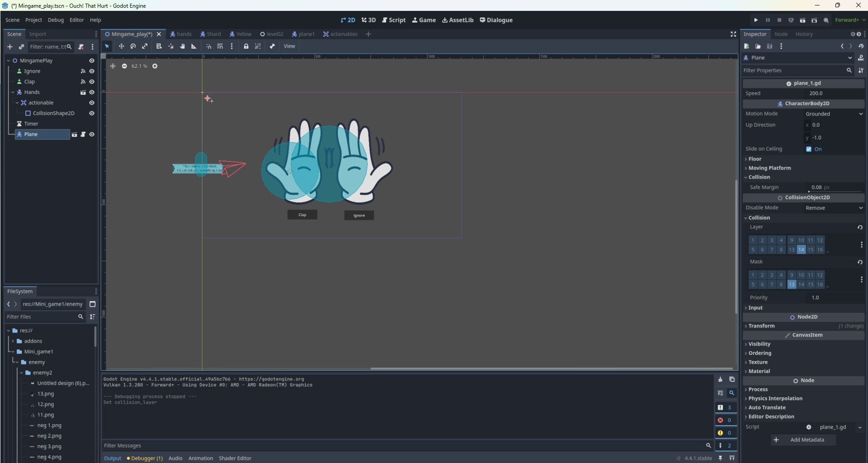The image size is (868, 463).
Task: Toggle visibility of Plane node
Action: [x=92, y=134]
